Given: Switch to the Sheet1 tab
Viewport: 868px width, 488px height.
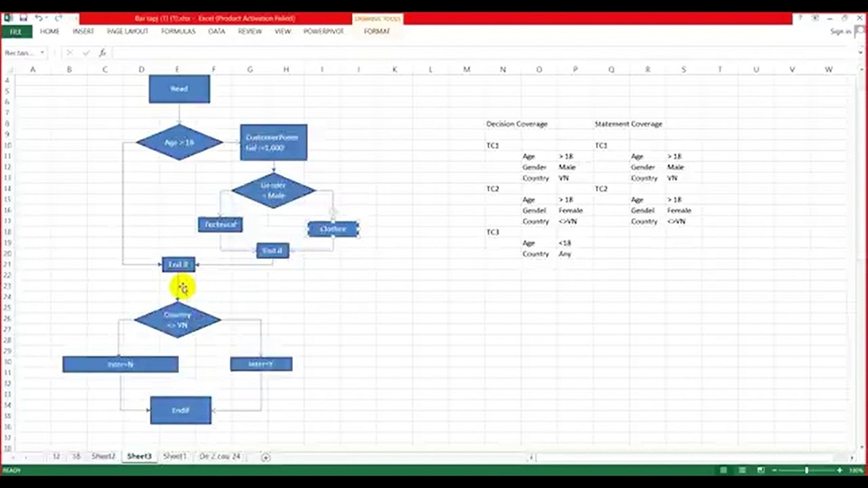Looking at the screenshot, I should click(174, 457).
